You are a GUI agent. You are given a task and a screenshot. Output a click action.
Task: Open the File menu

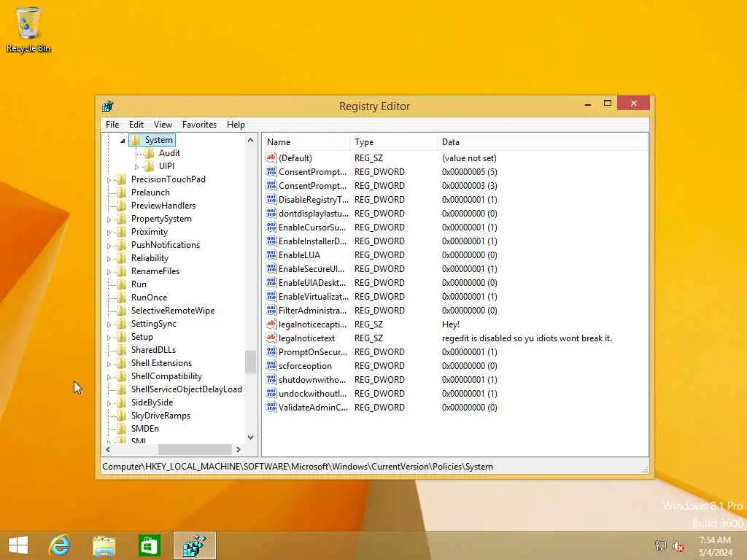click(112, 124)
